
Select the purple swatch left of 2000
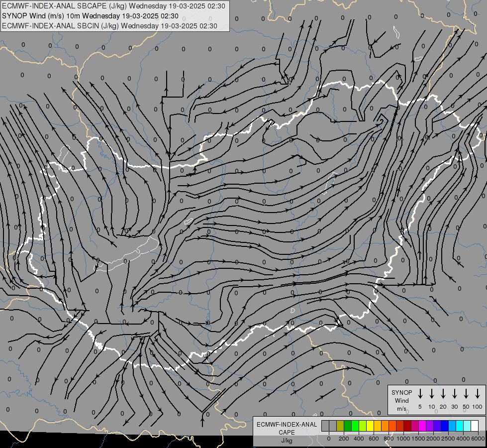click(429, 426)
